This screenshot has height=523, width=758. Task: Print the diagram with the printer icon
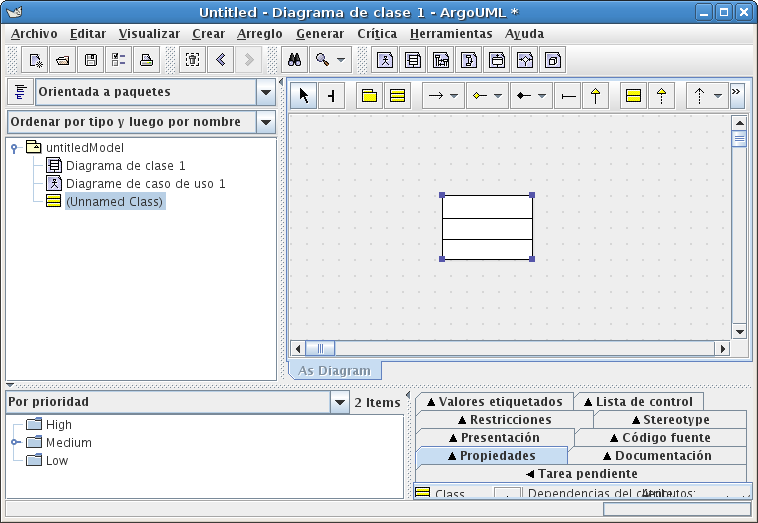click(x=146, y=60)
